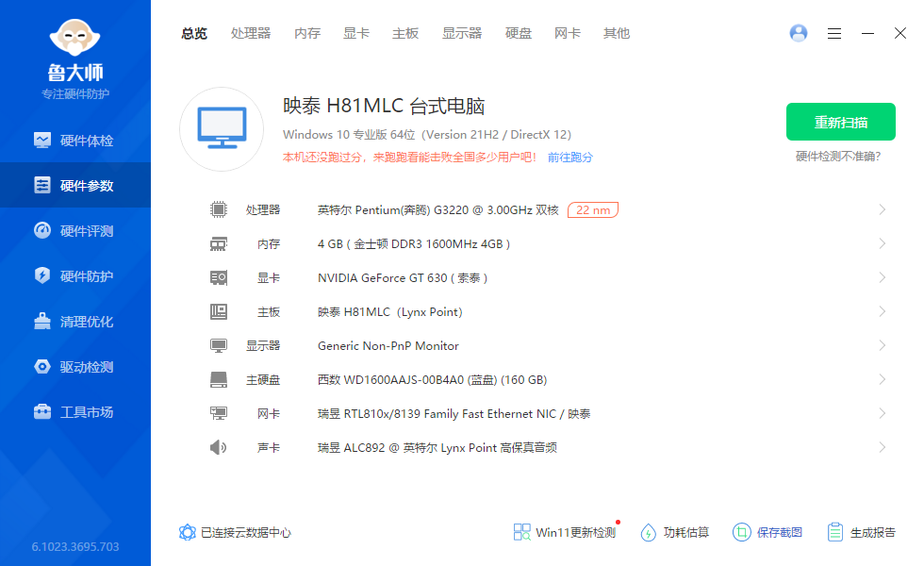
Task: Click the 映泰 H81MLC 台式电脑 title
Action: tap(384, 106)
